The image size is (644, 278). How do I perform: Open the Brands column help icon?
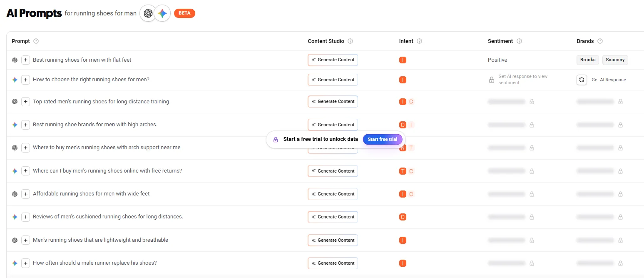(x=600, y=41)
